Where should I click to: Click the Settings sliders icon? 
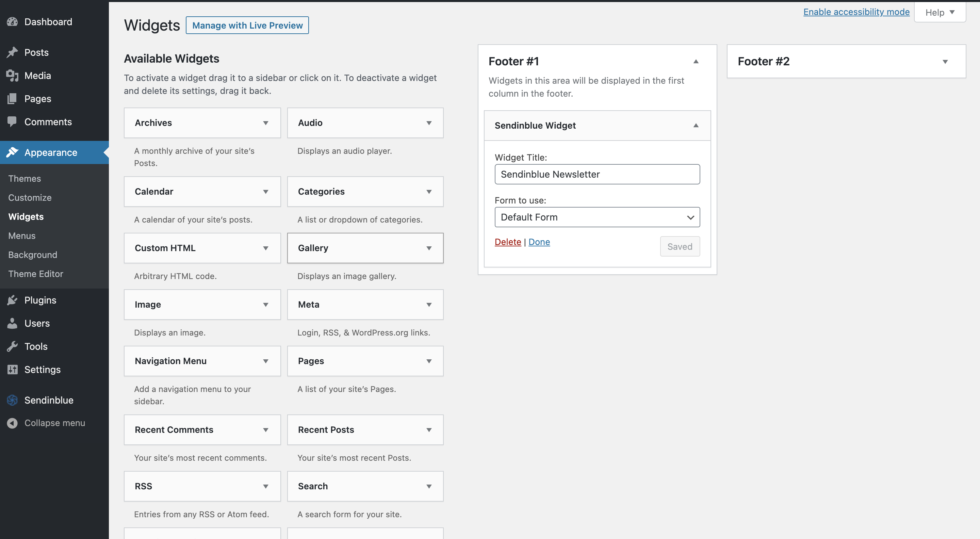12,369
